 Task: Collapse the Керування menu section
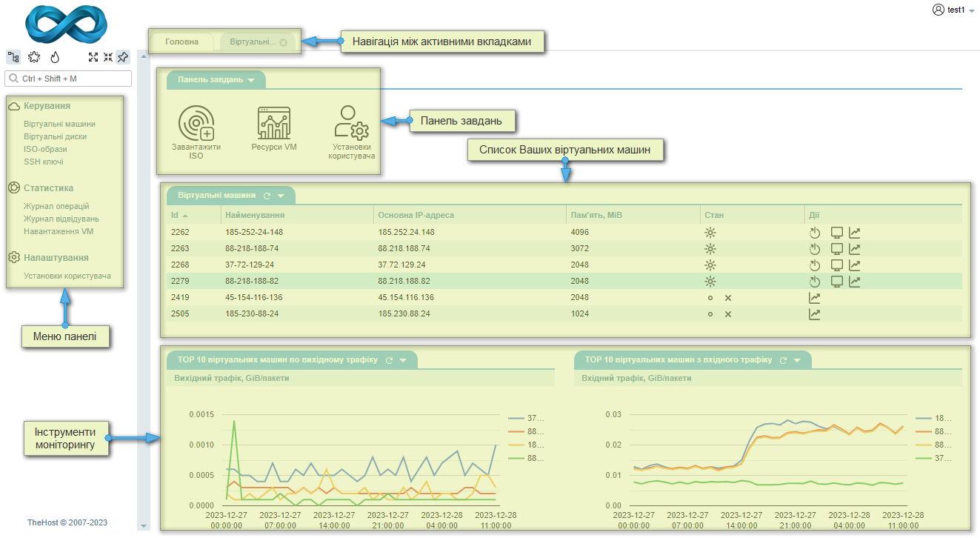pos(47,106)
